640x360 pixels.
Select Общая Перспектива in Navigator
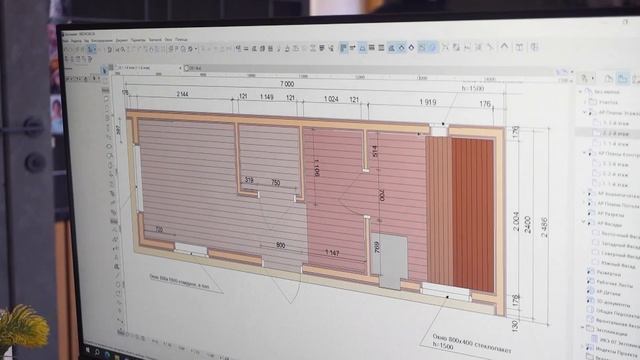(617, 313)
